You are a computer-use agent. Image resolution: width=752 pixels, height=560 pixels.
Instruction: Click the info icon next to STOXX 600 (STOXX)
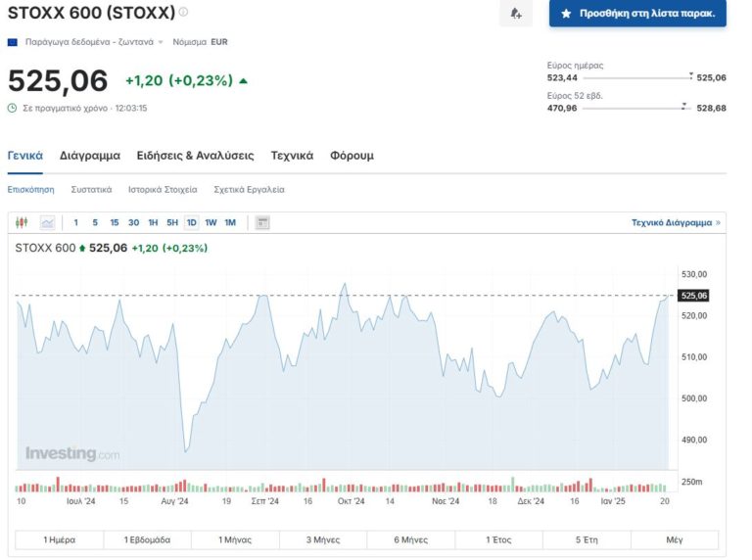[x=183, y=13]
